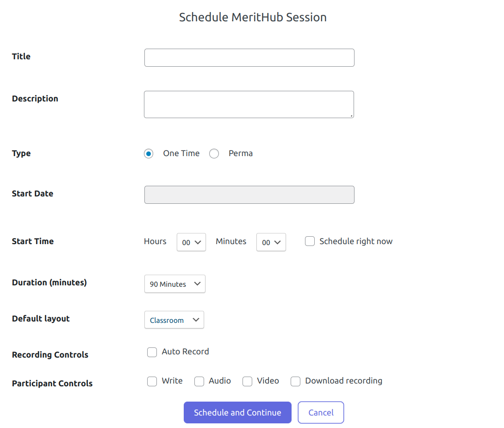Tick the Auto Record checkbox

pyautogui.click(x=152, y=352)
